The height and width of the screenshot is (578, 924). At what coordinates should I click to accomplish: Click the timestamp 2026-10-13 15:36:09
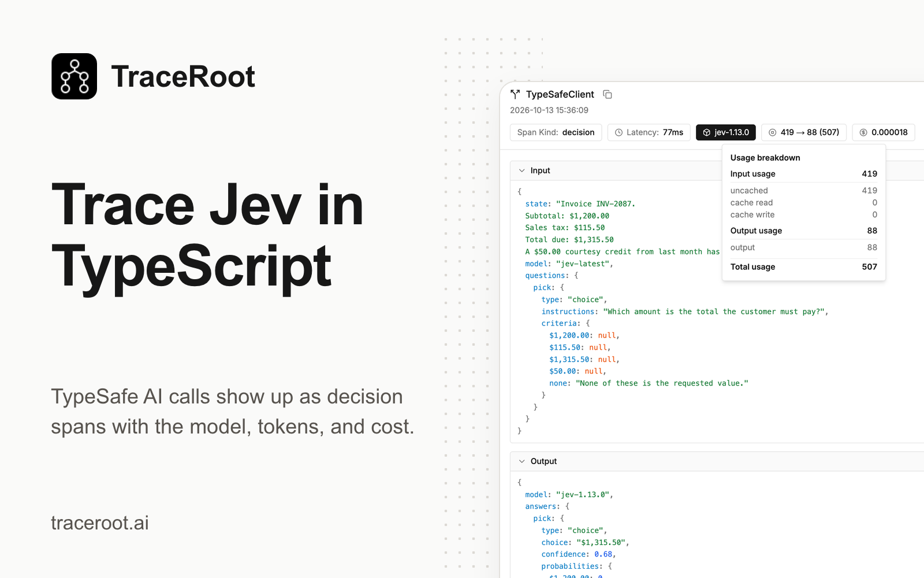[549, 110]
